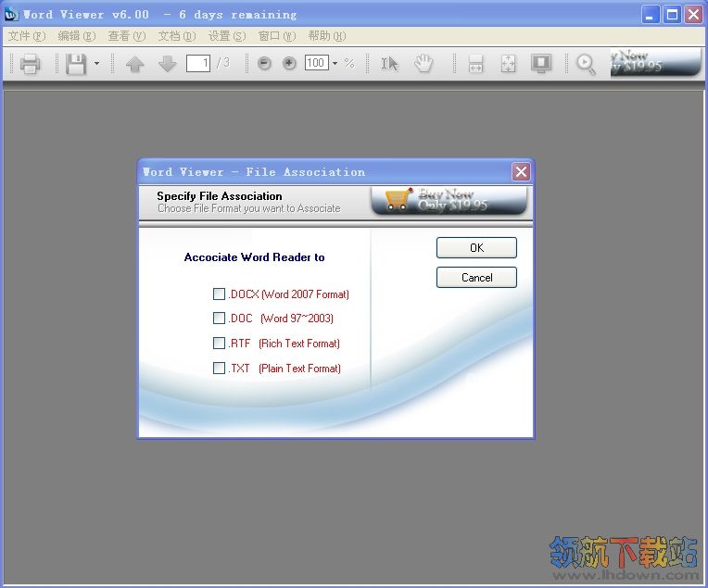
Task: Open the 设置 (Settings) menu
Action: pyautogui.click(x=227, y=36)
